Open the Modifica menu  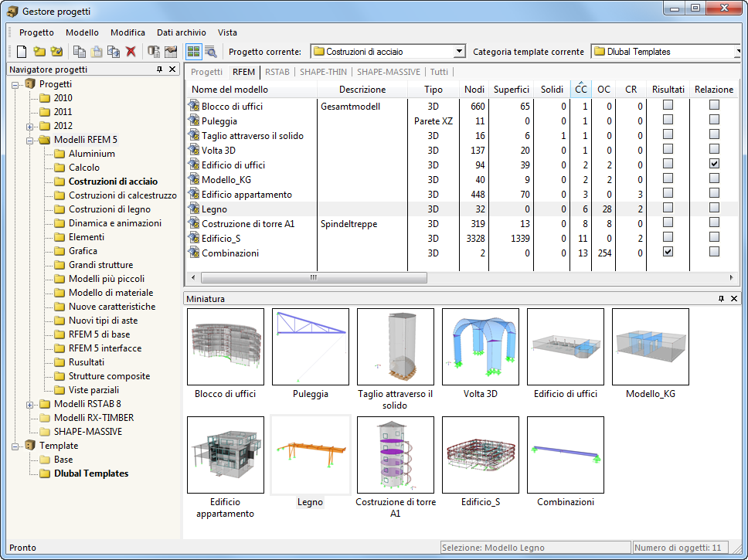pyautogui.click(x=127, y=32)
